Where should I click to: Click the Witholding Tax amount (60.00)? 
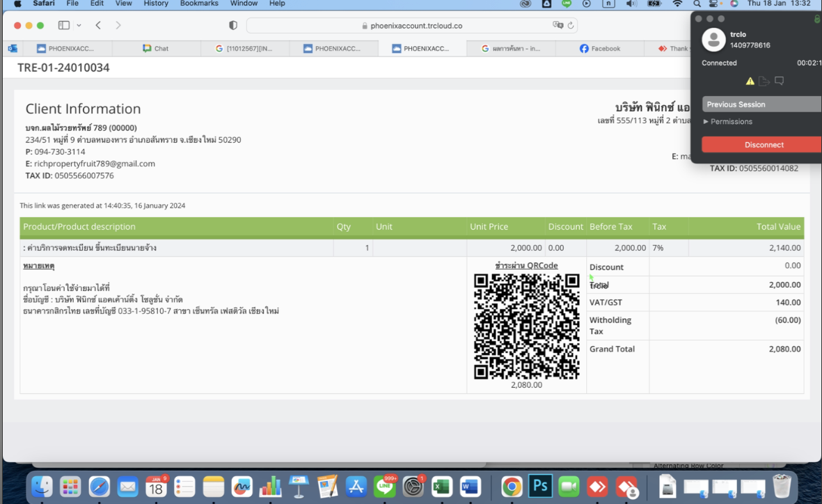click(788, 320)
